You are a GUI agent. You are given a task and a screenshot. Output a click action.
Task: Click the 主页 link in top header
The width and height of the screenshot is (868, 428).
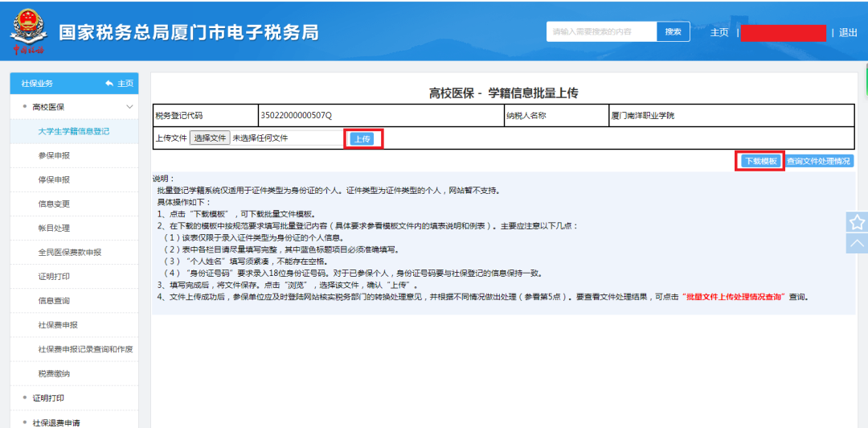[719, 32]
